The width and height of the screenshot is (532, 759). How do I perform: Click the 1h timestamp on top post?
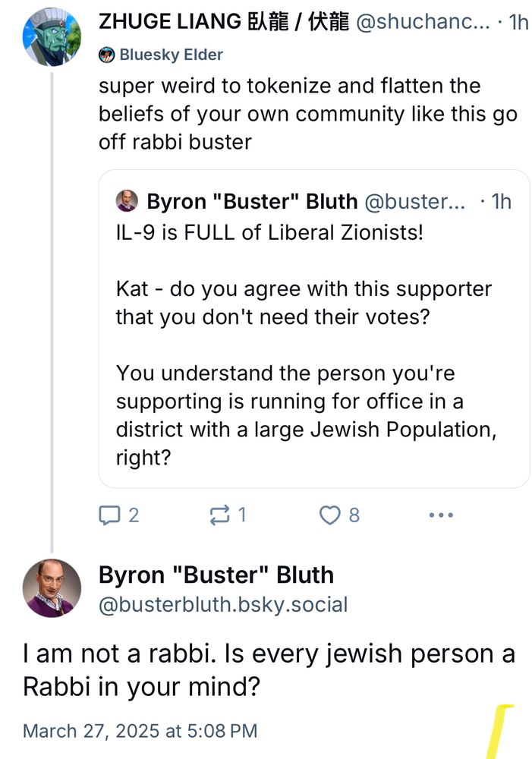click(x=518, y=22)
